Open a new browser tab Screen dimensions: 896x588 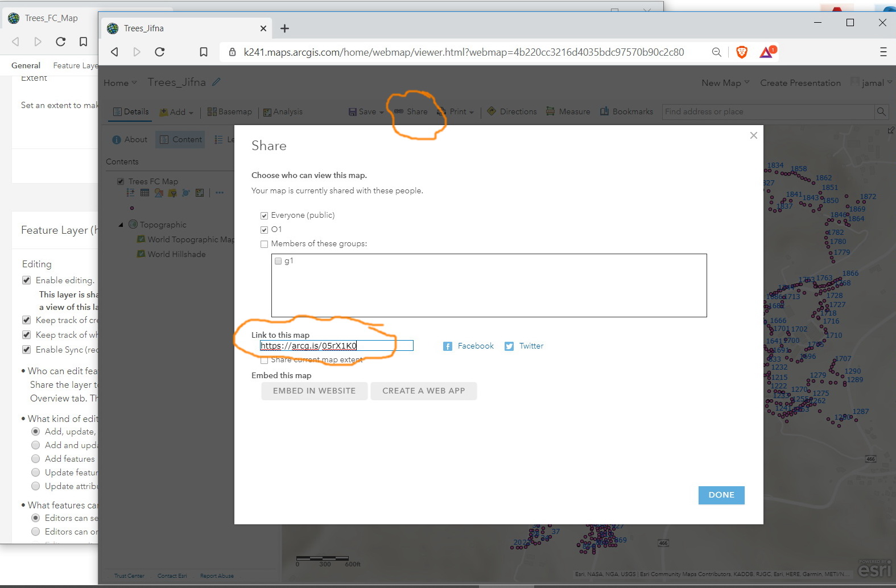(285, 28)
